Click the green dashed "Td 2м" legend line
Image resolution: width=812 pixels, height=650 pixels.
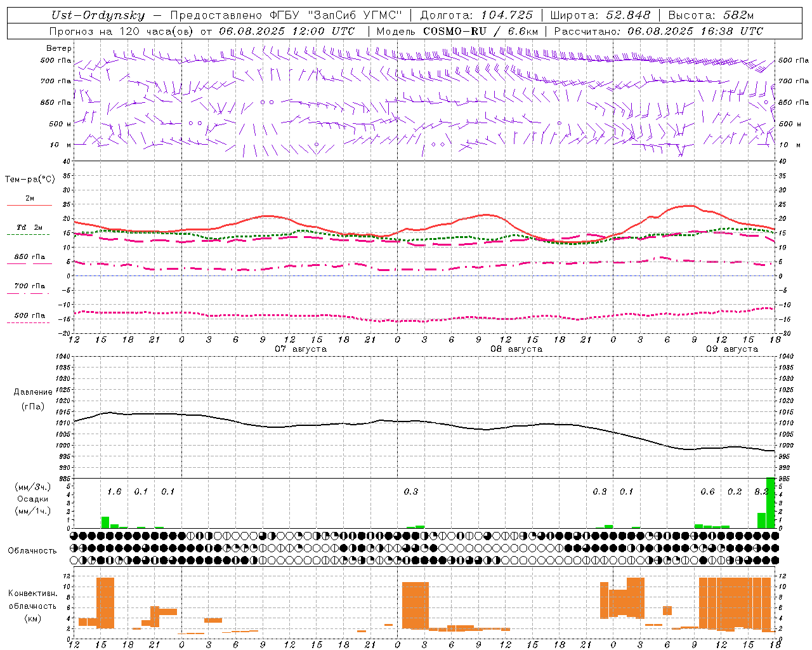[x=28, y=235]
